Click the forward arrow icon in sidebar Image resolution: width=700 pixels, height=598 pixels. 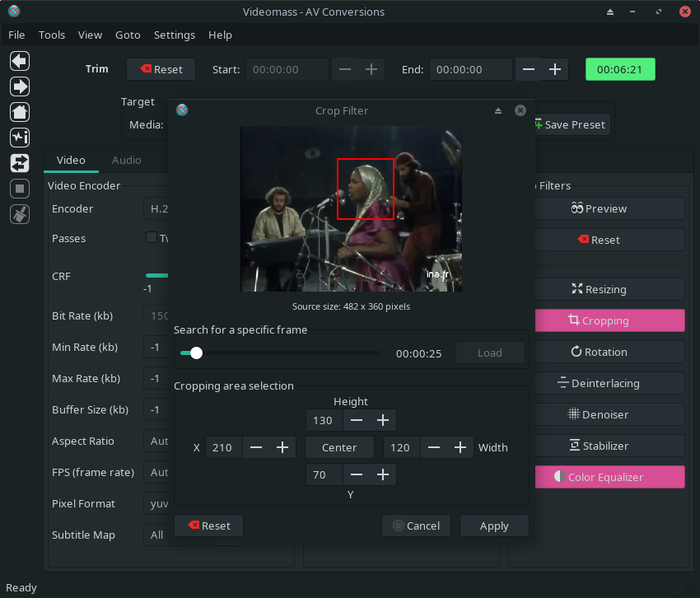[x=20, y=86]
